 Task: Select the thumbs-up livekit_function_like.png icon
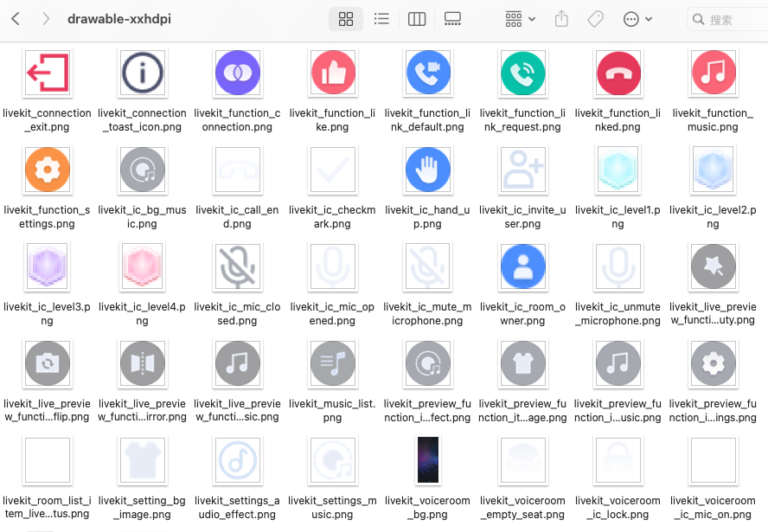(333, 73)
